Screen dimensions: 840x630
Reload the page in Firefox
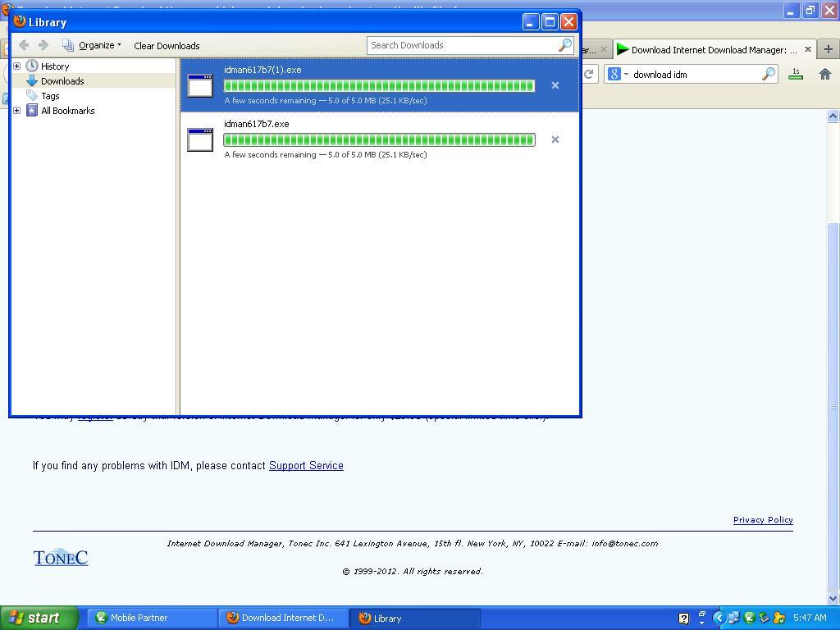coord(589,74)
